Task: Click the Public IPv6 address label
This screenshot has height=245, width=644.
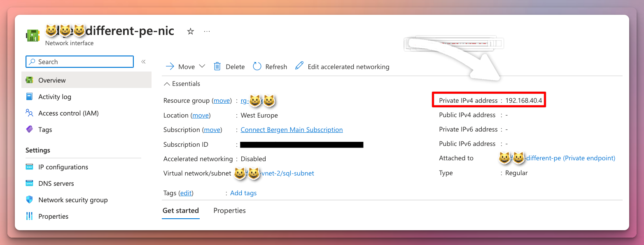Action: (467, 144)
